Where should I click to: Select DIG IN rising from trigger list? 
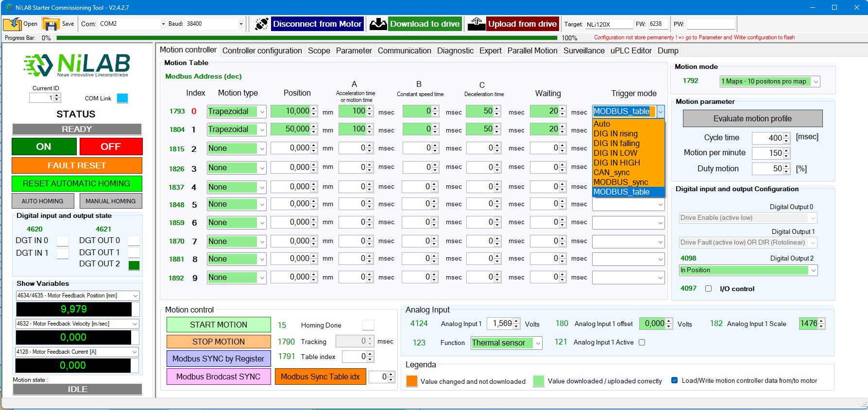615,133
